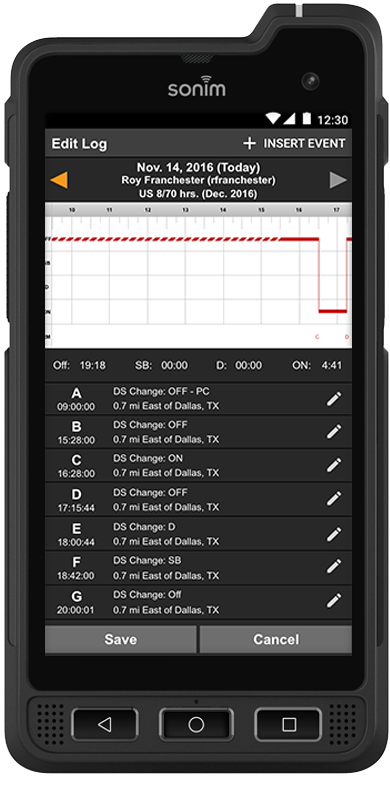Save the edited log

coord(120,639)
